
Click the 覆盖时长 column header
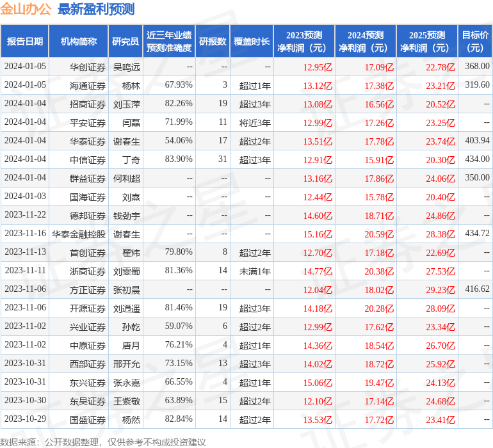(252, 41)
